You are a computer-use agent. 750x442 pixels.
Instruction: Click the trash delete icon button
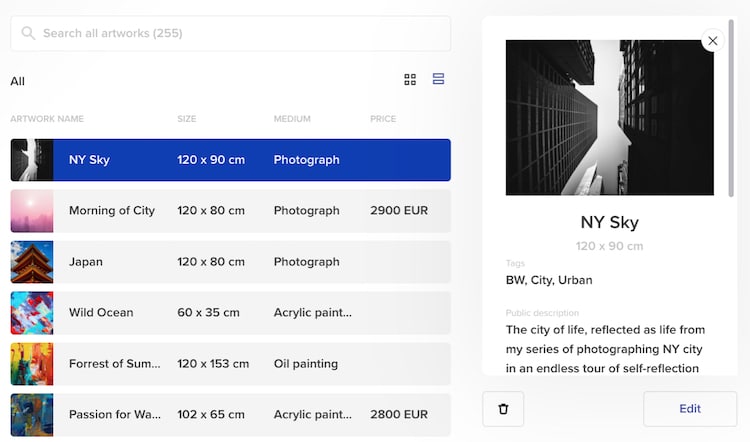tap(503, 409)
